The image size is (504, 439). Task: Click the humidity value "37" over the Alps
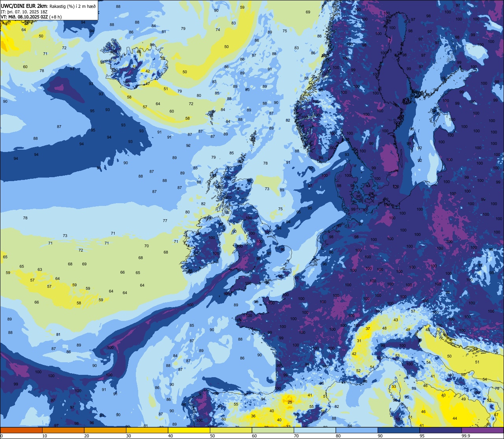click(368, 328)
